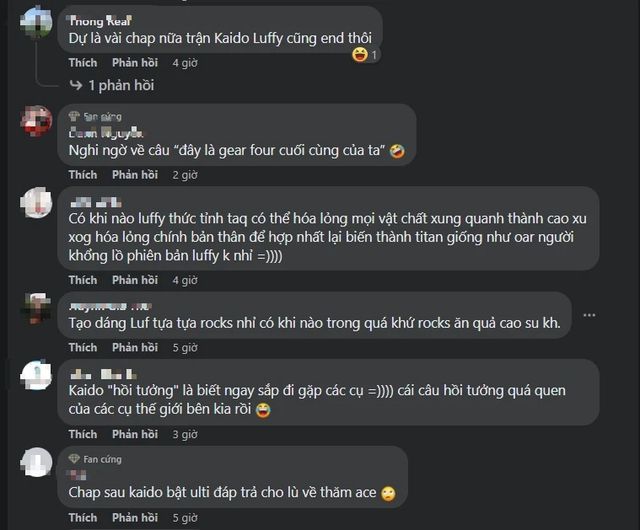640x530 pixels.
Task: Click the '2 giờ' timestamp
Action: coord(185,175)
